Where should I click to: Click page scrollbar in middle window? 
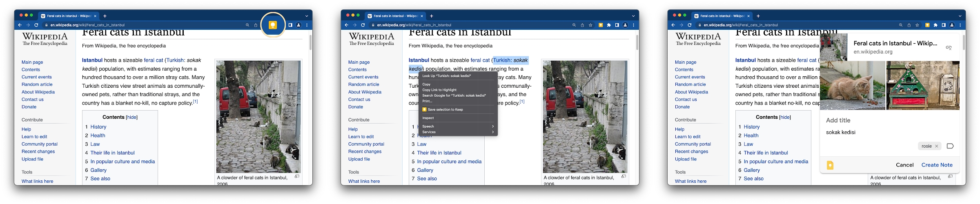[x=637, y=42]
